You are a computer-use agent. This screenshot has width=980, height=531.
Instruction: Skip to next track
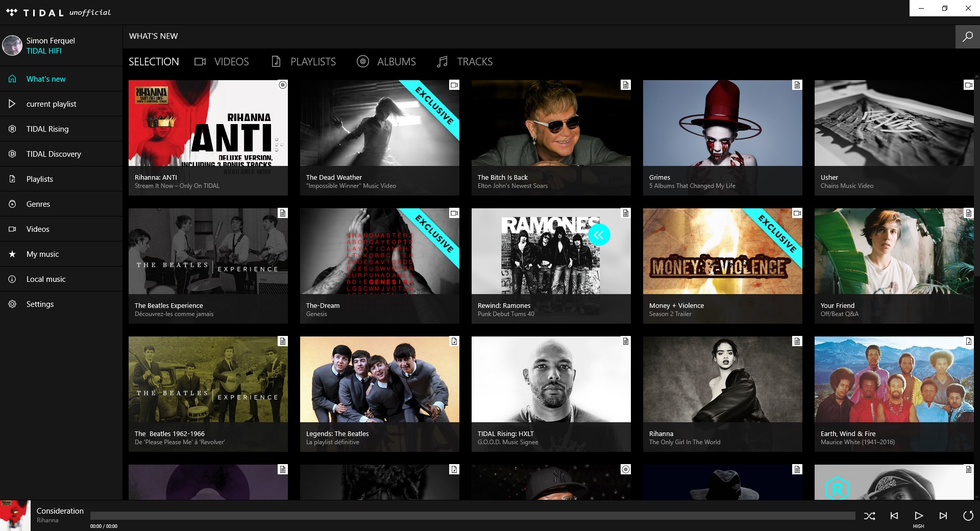tap(943, 516)
